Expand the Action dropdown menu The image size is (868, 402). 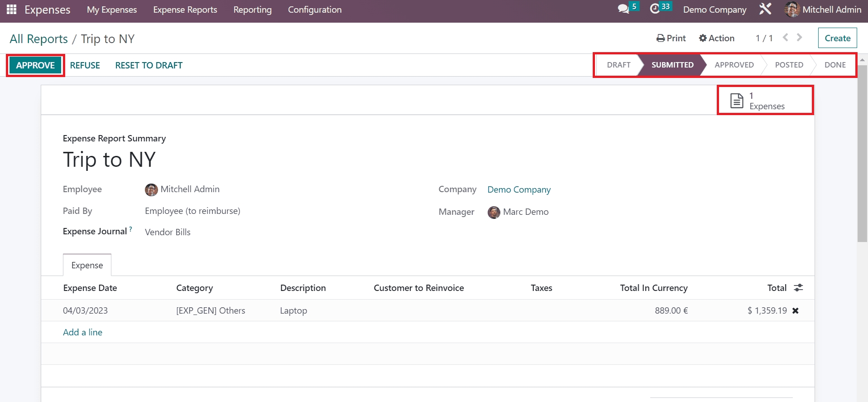[716, 38]
